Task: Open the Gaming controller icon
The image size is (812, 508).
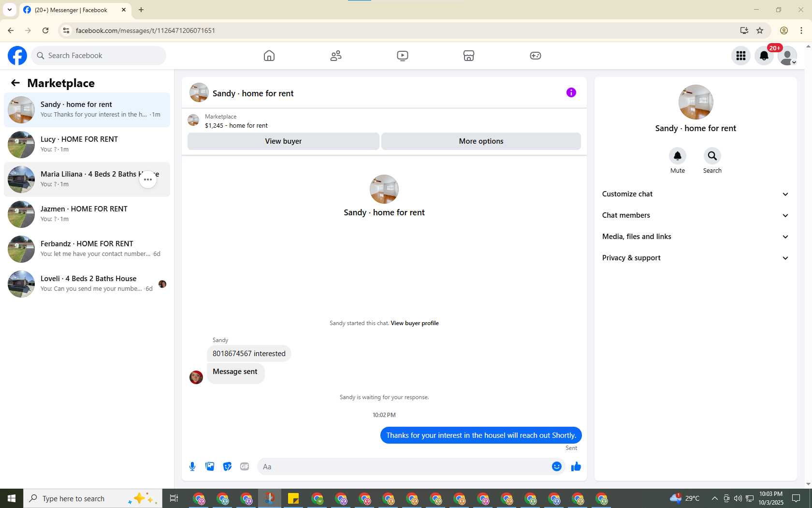Action: tap(536, 56)
